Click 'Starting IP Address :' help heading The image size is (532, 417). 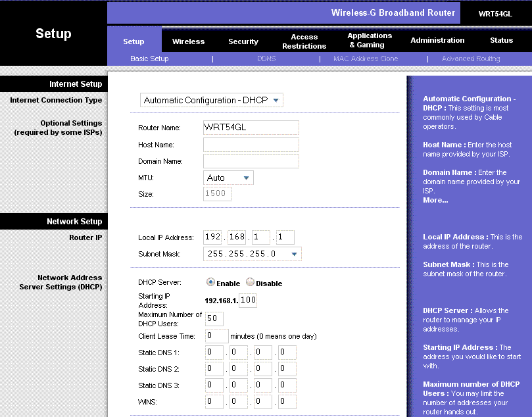pos(460,347)
